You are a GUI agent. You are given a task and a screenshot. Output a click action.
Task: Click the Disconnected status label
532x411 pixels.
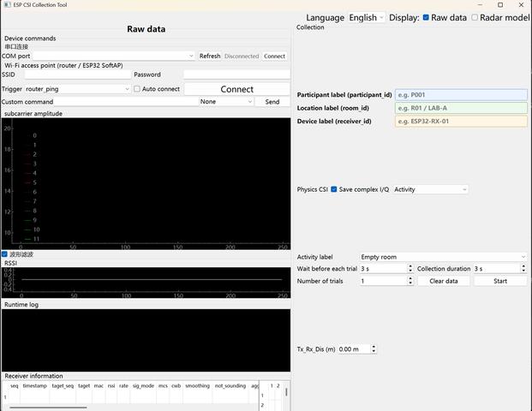pos(242,57)
